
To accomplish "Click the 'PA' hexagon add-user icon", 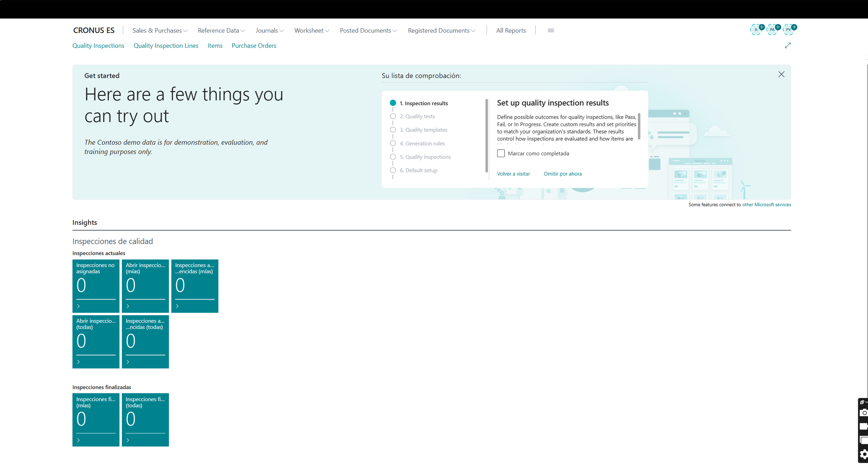I will (773, 30).
